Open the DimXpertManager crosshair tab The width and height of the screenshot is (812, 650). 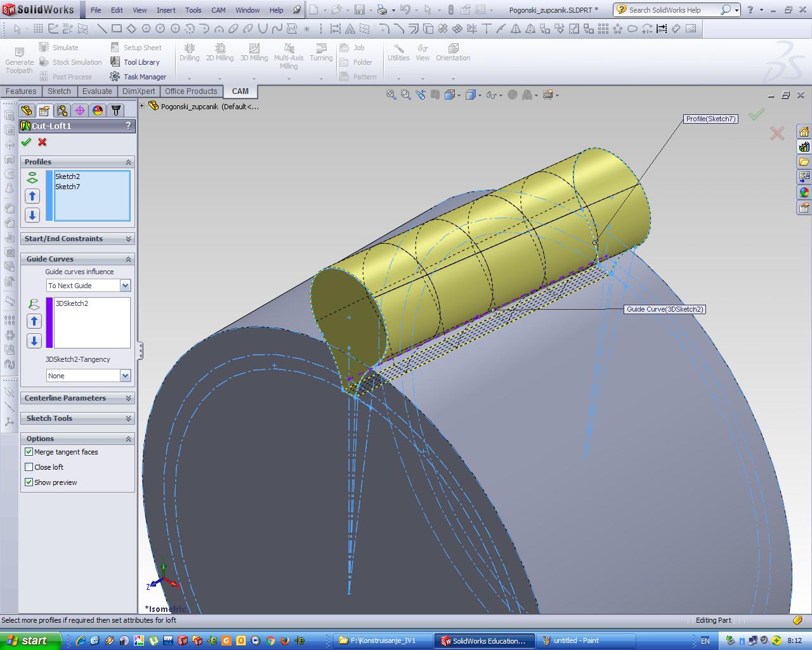(80, 110)
